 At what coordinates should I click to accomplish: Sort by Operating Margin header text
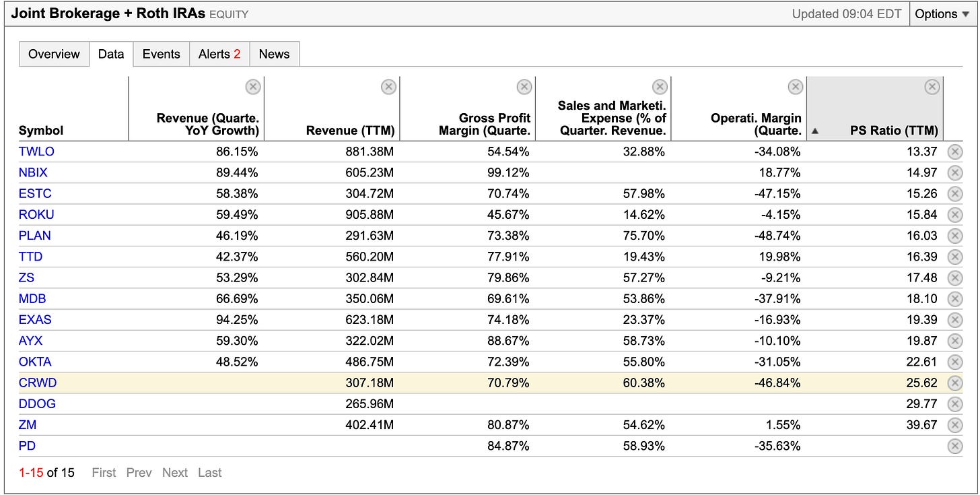pos(757,125)
